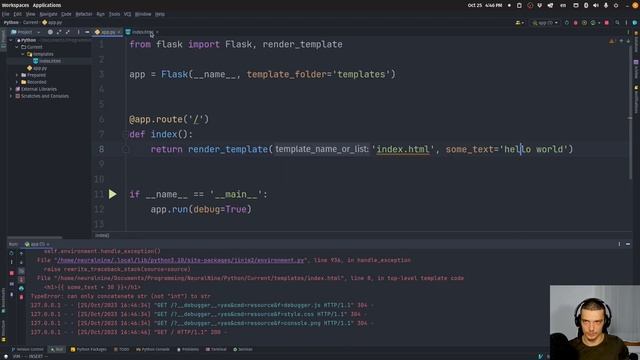Screen dimensions: 640x360
Task: Open Notifications tool window on right stripe
Action: tap(636, 99)
